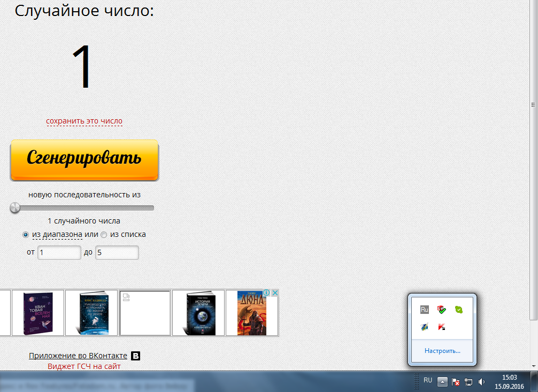Click the sequence count slider handle
The width and height of the screenshot is (538, 392).
pos(15,207)
